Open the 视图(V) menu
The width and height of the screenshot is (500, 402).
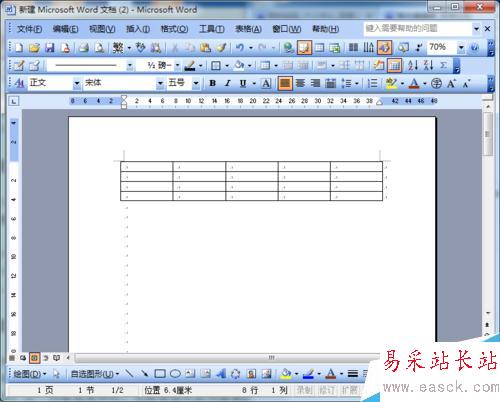pyautogui.click(x=102, y=29)
